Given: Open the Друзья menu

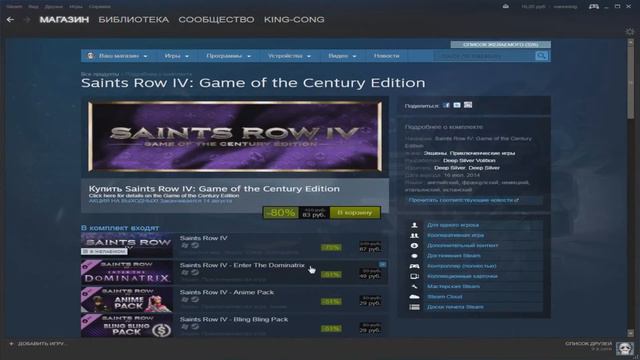Looking at the screenshot, I should 53,7.
